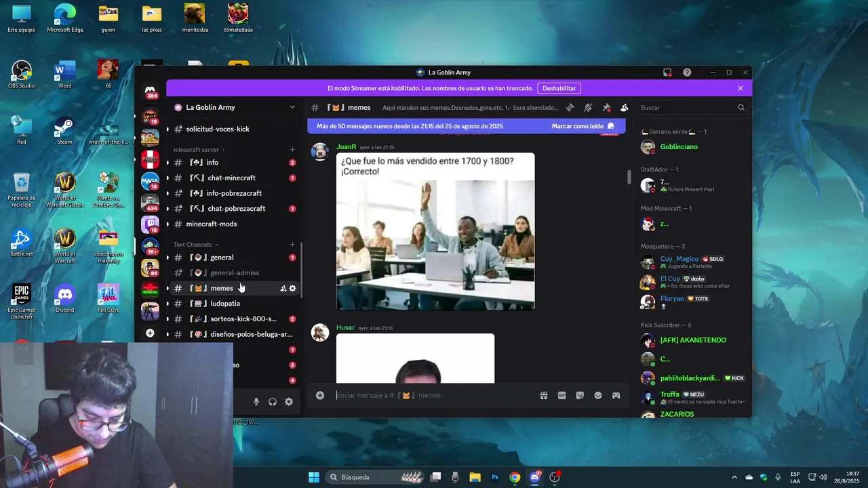This screenshot has height=488, width=868.
Task: Create channel in Text Channels category
Action: (292, 245)
